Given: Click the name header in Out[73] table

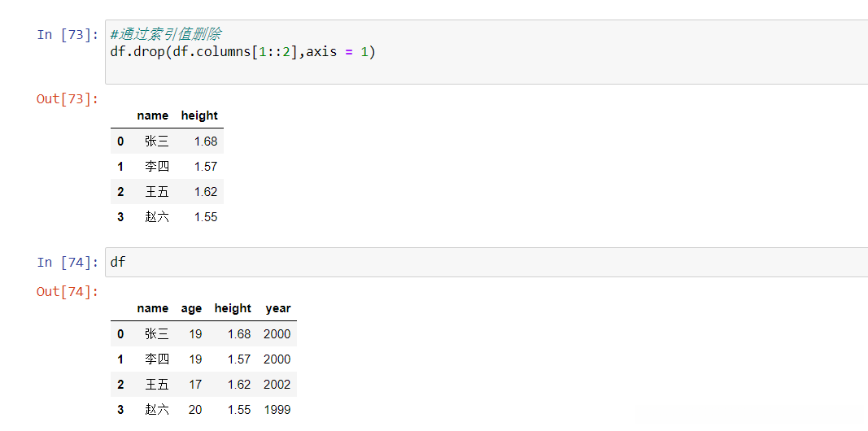Looking at the screenshot, I should [x=153, y=115].
